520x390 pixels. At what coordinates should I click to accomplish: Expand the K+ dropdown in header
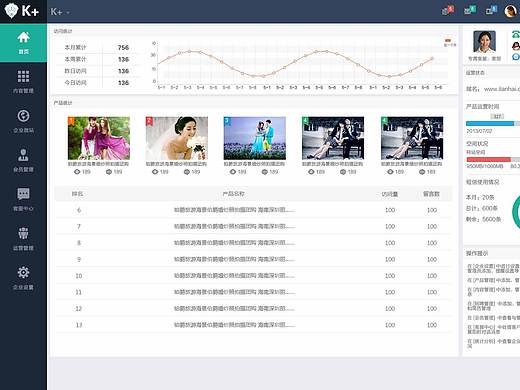tap(60, 12)
